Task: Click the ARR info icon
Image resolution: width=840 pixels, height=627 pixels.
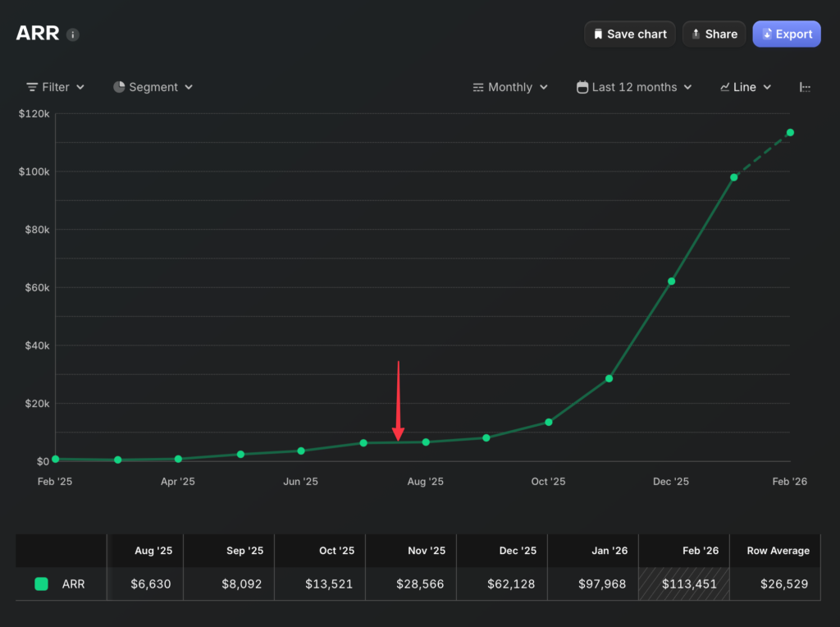Action: coord(73,34)
